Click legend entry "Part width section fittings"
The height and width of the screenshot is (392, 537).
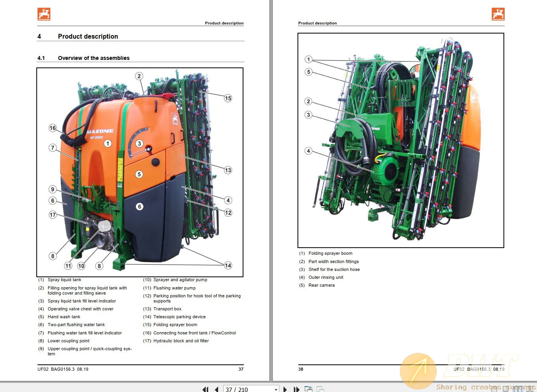pyautogui.click(x=334, y=261)
